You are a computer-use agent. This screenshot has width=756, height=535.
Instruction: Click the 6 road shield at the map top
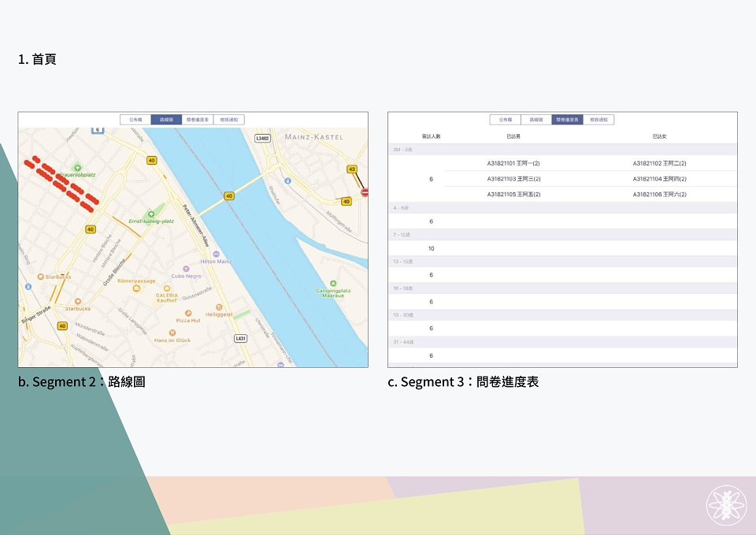tap(98, 130)
